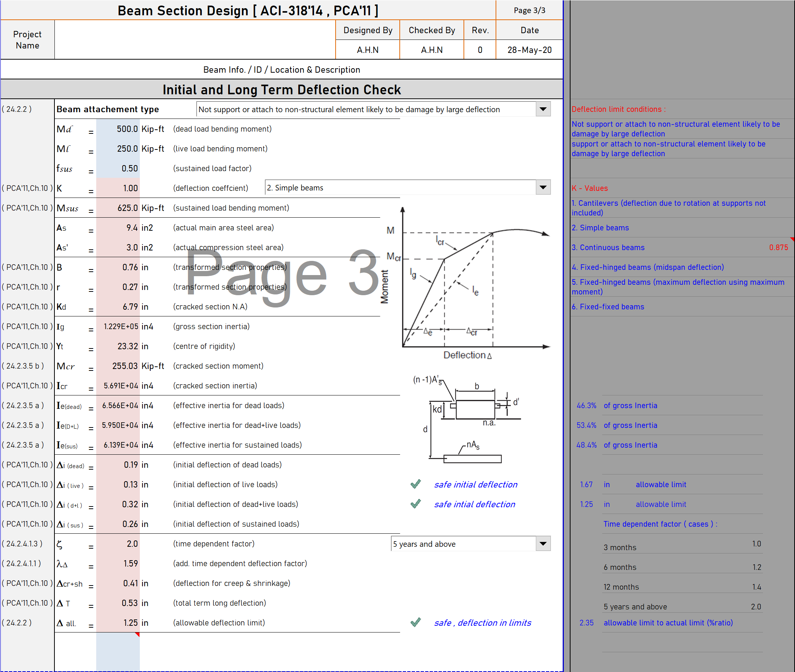Image resolution: width=795 pixels, height=672 pixels.
Task: Click green checkmark beside 'safe initial deflection'
Action: [x=415, y=484]
